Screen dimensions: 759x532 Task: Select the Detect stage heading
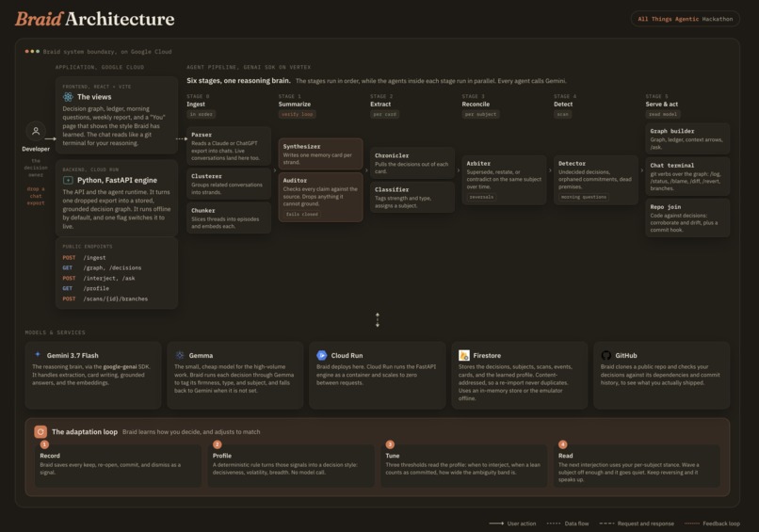[x=563, y=105]
